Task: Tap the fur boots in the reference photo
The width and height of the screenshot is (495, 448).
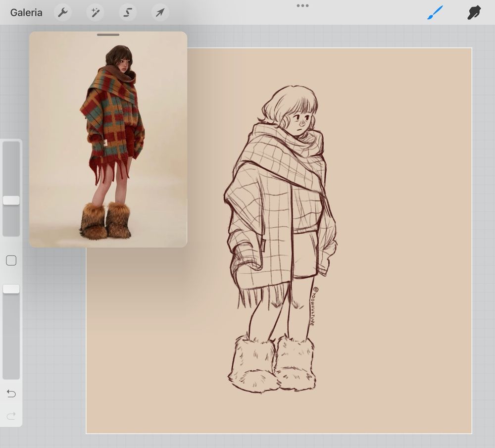Action: (x=105, y=222)
